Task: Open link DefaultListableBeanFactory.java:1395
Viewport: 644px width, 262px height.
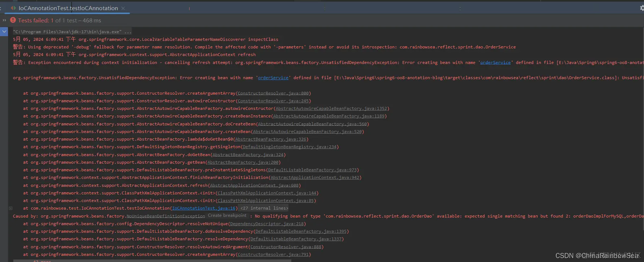Action: [x=301, y=231]
